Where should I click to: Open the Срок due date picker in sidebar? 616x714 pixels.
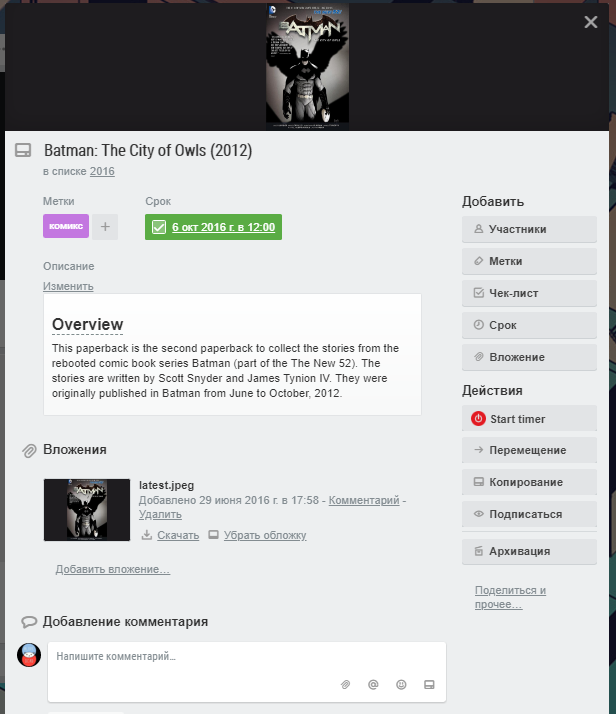[x=529, y=325]
